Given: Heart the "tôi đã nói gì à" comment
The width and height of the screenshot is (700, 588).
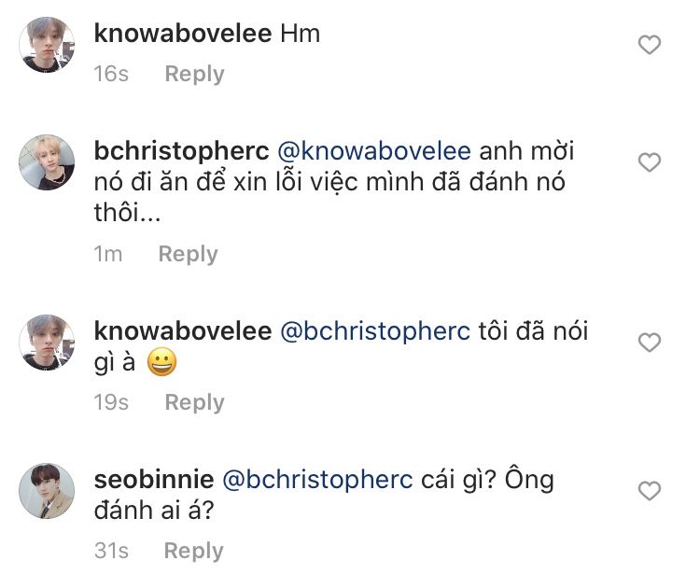Looking at the screenshot, I should click(x=648, y=343).
